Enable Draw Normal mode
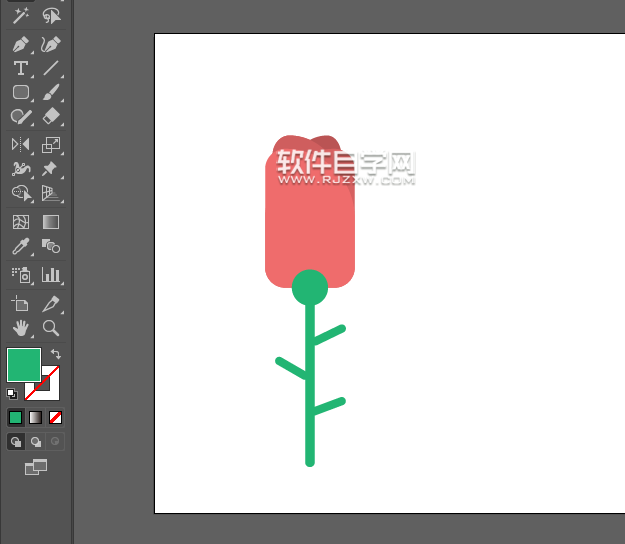Screen dimensions: 625x544 coord(16,442)
